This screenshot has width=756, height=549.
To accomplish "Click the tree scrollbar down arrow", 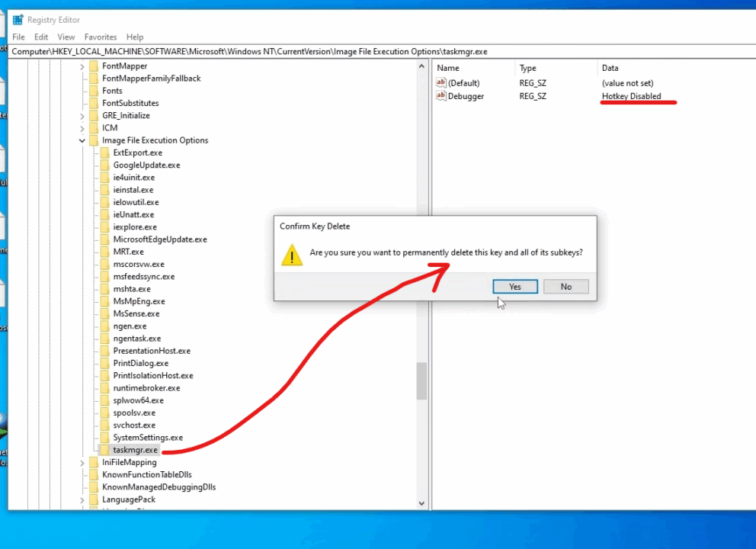I will tap(421, 503).
